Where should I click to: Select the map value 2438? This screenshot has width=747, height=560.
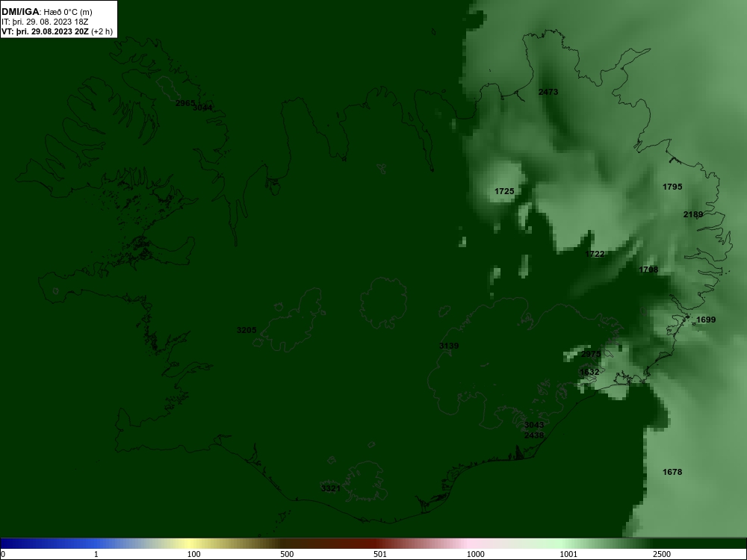(x=533, y=435)
